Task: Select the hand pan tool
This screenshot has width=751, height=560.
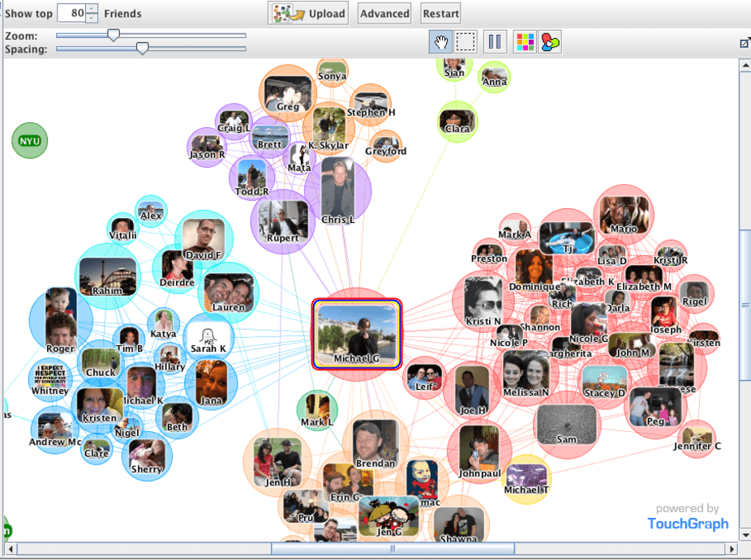Action: pyautogui.click(x=441, y=41)
